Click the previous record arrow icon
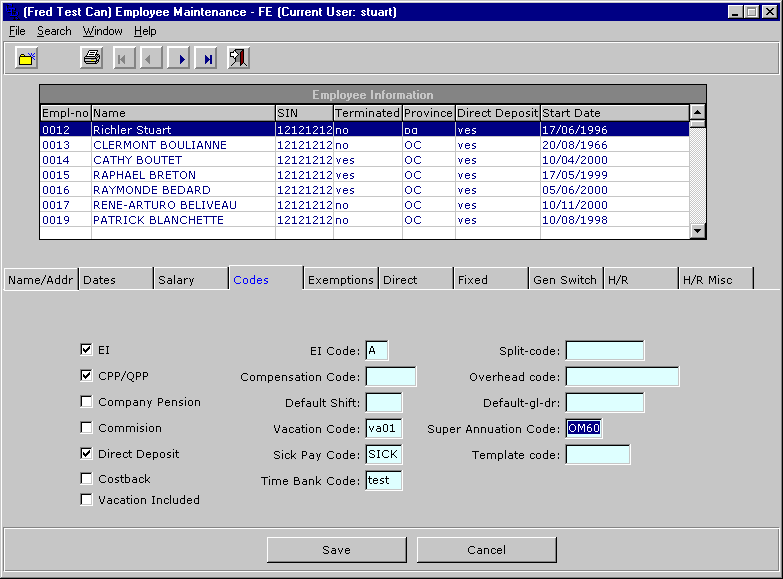Viewport: 783px width, 579px height. [151, 59]
